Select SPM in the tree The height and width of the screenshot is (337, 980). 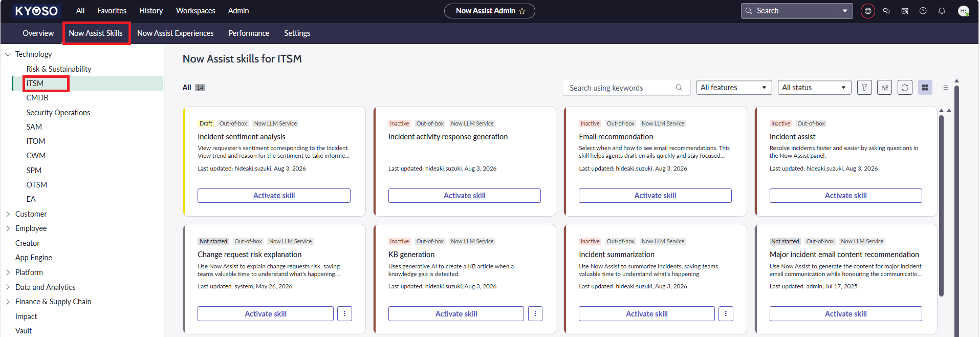(x=34, y=171)
